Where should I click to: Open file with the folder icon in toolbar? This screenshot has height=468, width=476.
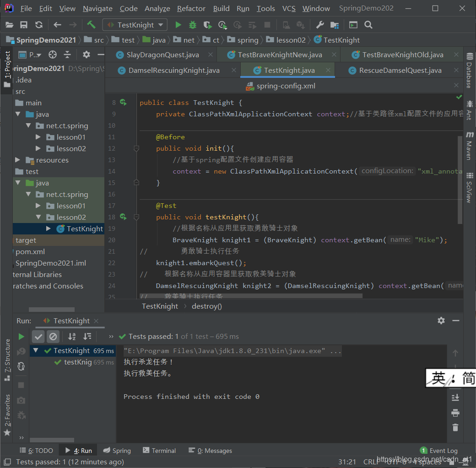[x=10, y=25]
